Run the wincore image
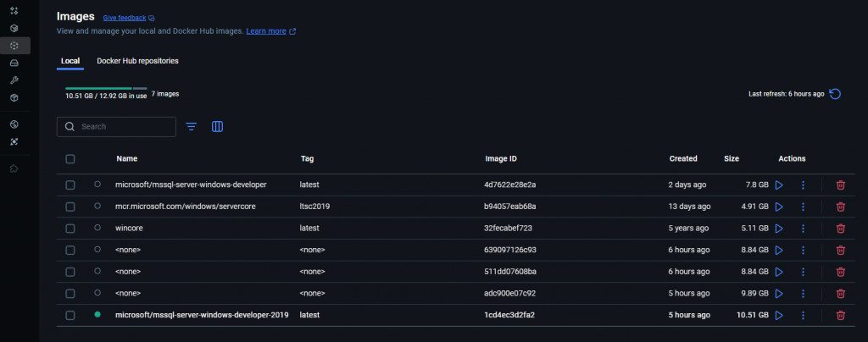Image resolution: width=868 pixels, height=342 pixels. [x=779, y=229]
